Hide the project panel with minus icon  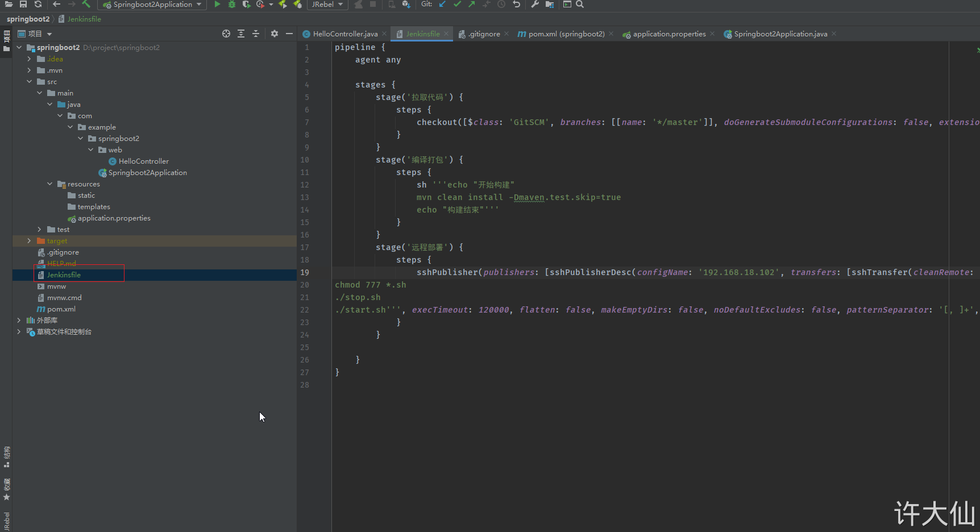(x=289, y=34)
